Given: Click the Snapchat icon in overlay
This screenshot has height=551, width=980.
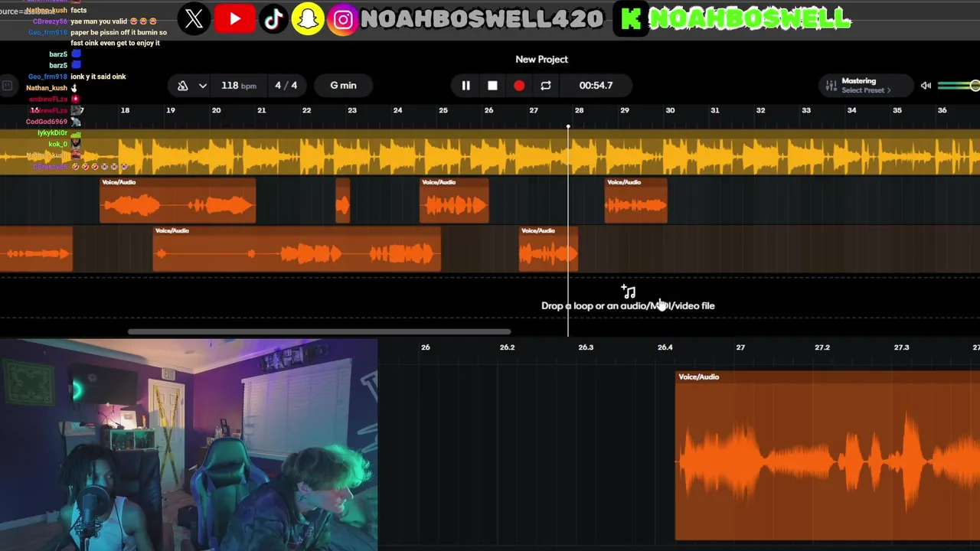Looking at the screenshot, I should pos(308,19).
